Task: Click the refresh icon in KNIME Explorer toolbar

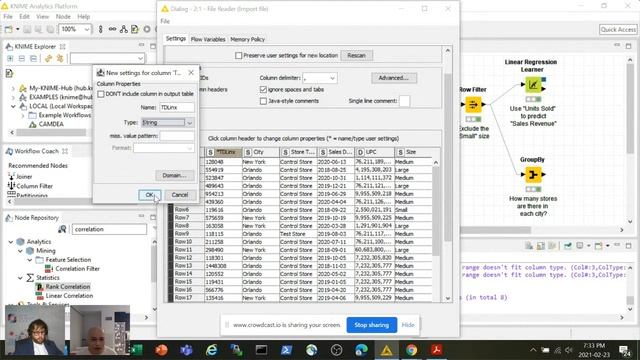Action: click(48, 59)
